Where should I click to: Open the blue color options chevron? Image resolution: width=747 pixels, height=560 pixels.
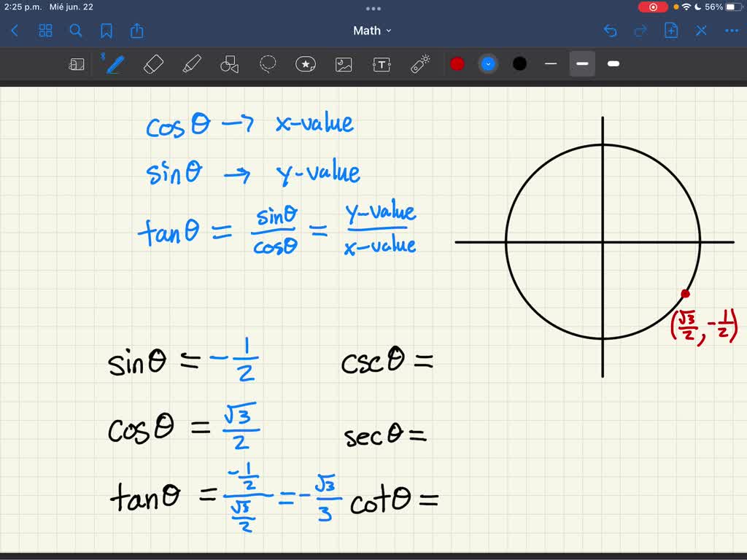tap(488, 64)
